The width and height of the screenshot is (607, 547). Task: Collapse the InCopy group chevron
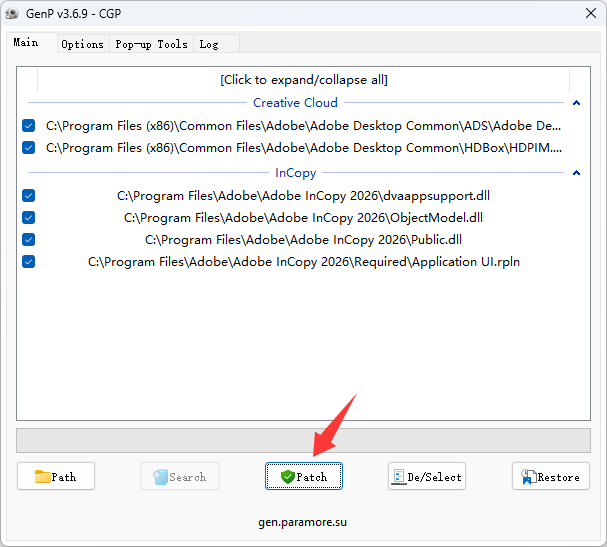(576, 173)
